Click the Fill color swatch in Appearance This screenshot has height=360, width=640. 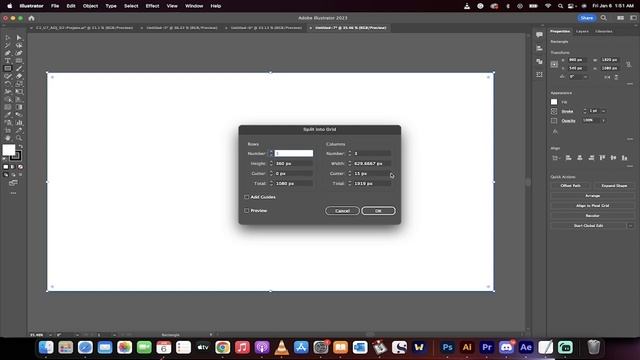[554, 102]
